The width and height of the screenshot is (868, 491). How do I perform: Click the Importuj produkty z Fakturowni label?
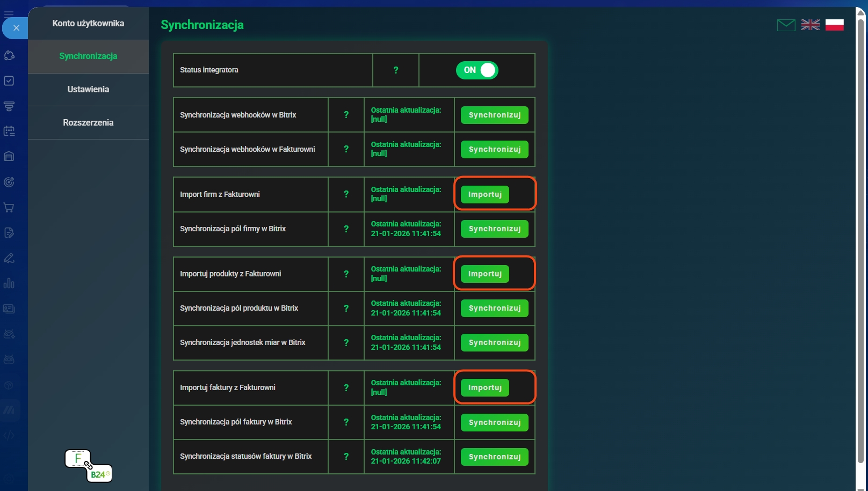(230, 274)
